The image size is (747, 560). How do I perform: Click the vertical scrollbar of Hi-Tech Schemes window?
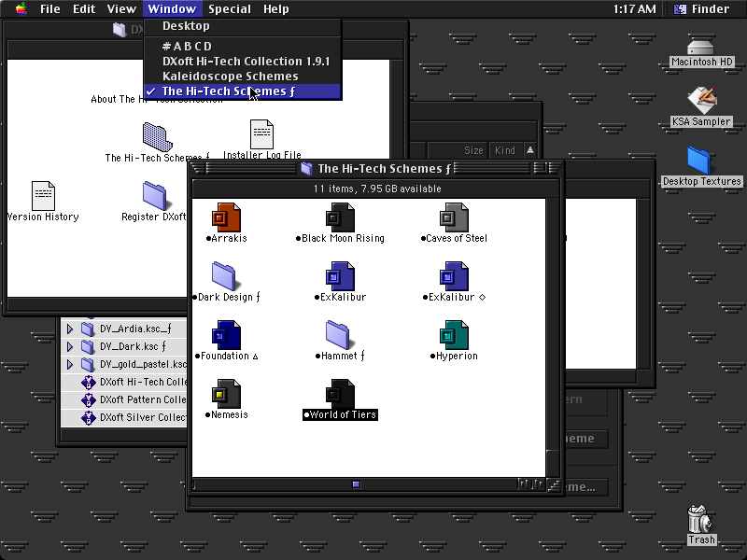(x=553, y=338)
